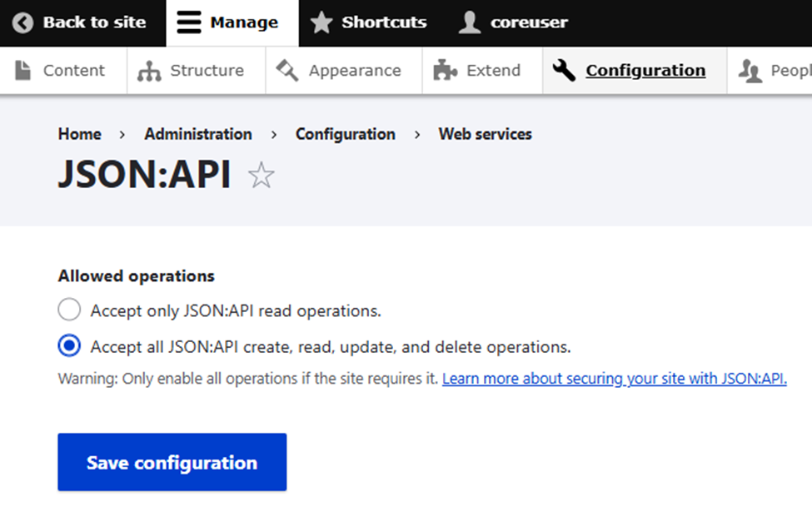Viewport: 812px width, 521px height.
Task: Click the Structure hierarchy icon
Action: coord(149,71)
